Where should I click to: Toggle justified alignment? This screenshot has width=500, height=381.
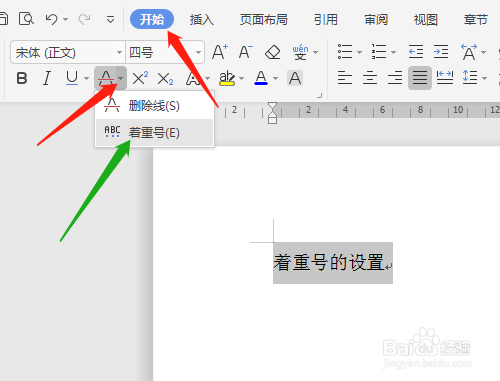pos(420,78)
